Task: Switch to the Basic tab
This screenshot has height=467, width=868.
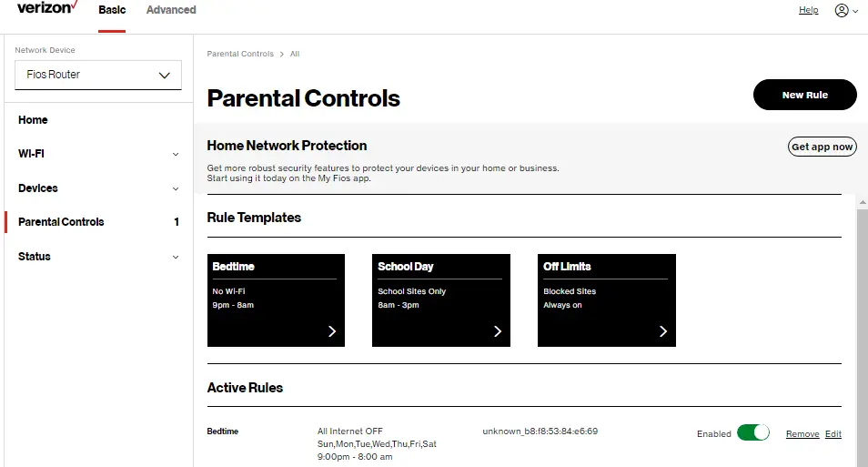Action: 112,10
